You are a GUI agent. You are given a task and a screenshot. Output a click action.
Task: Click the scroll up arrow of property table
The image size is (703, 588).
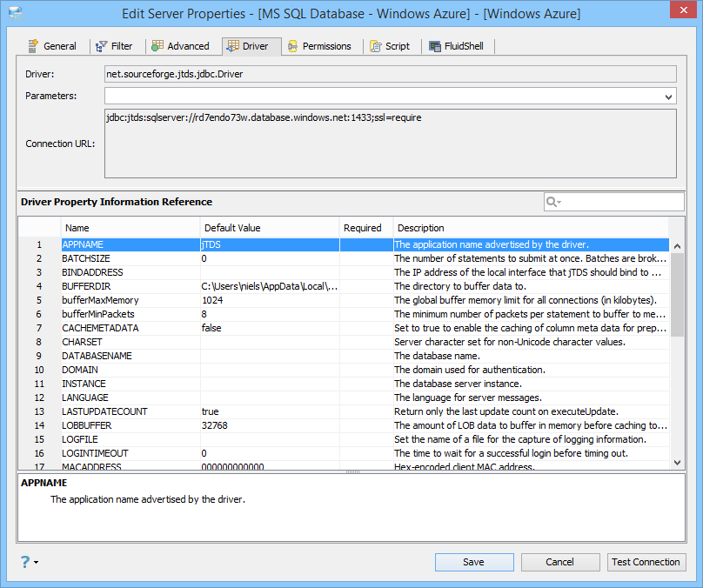(x=677, y=246)
